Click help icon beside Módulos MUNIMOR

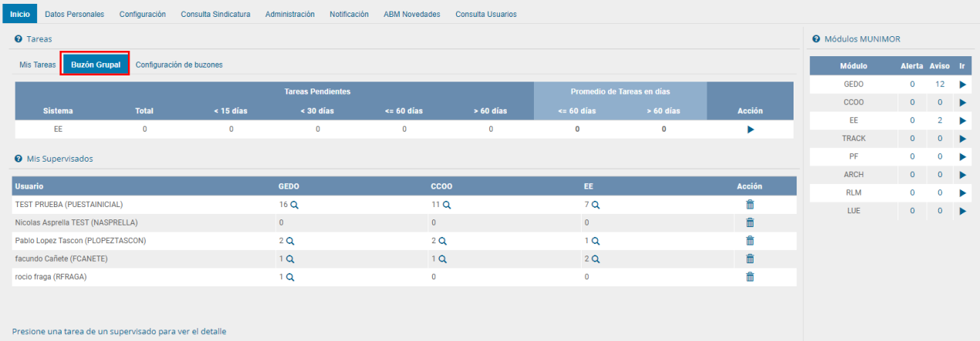(x=816, y=38)
